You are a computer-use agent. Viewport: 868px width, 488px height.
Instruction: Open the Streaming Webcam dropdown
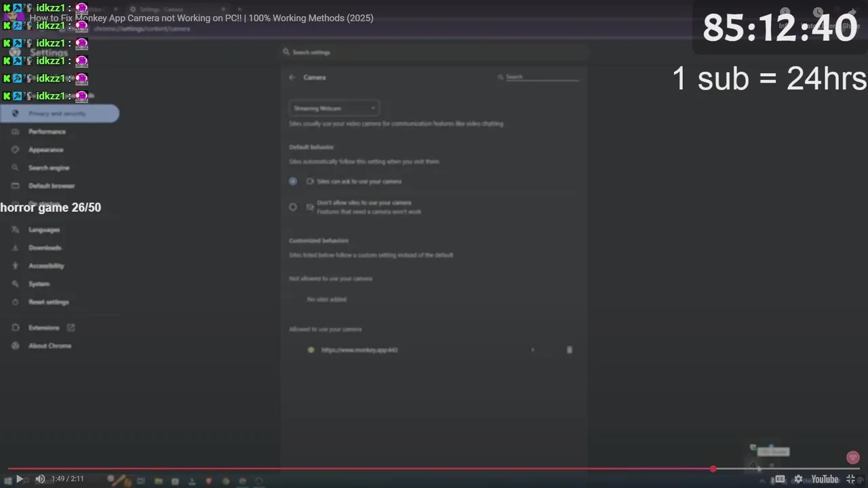[x=334, y=108]
